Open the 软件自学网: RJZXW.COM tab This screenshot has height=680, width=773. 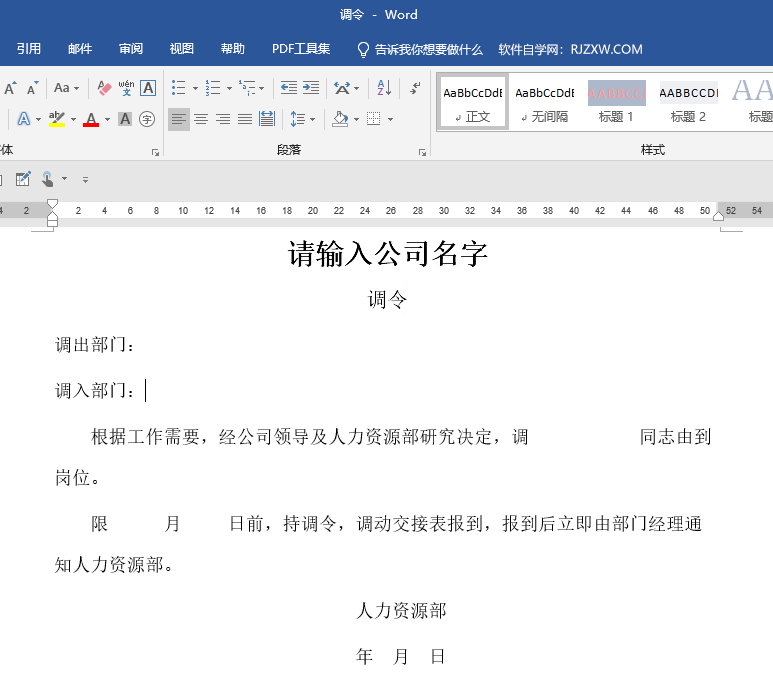tap(570, 49)
